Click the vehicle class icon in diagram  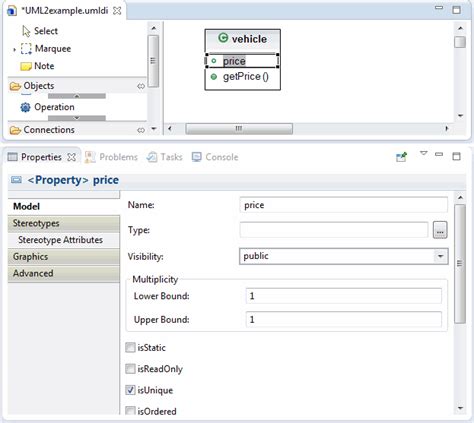click(x=223, y=38)
